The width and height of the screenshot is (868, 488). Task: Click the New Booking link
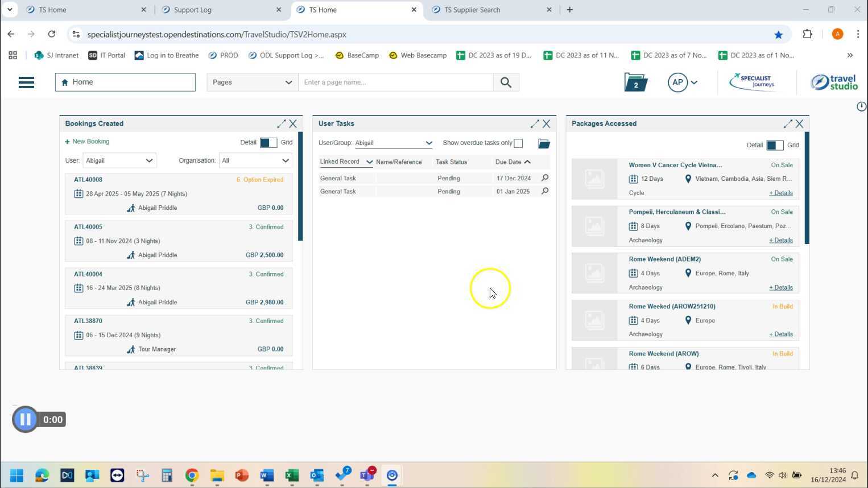(90, 142)
